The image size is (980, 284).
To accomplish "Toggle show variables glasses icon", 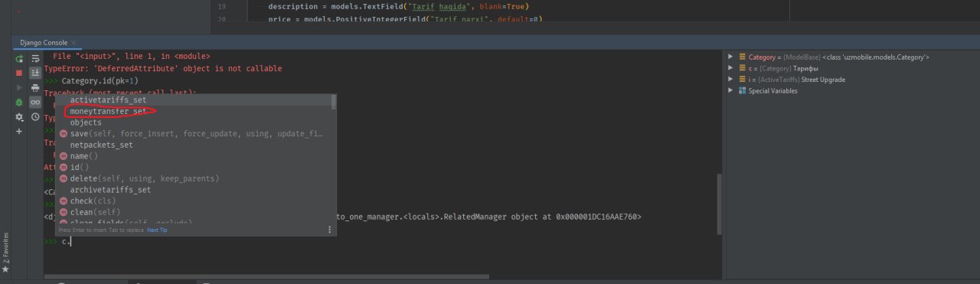I will [x=35, y=102].
